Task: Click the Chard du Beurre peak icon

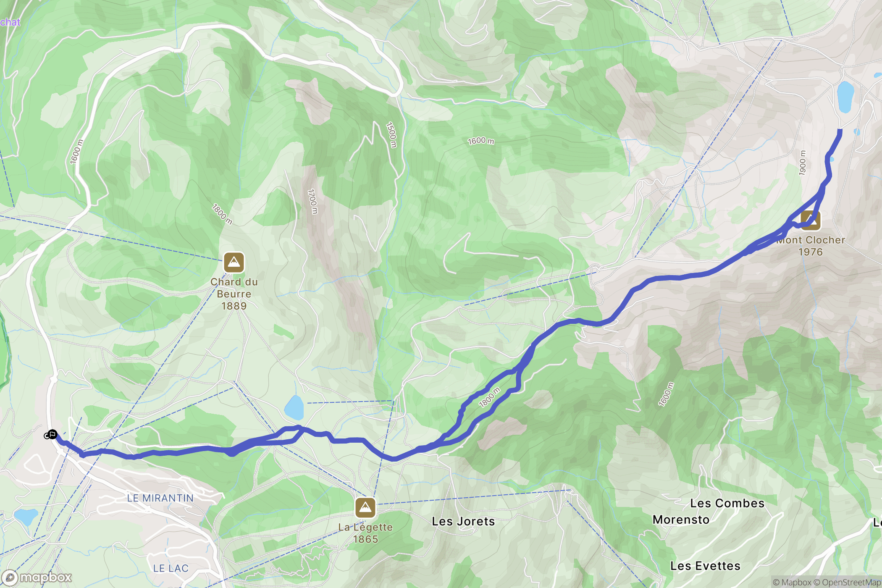Action: click(234, 262)
